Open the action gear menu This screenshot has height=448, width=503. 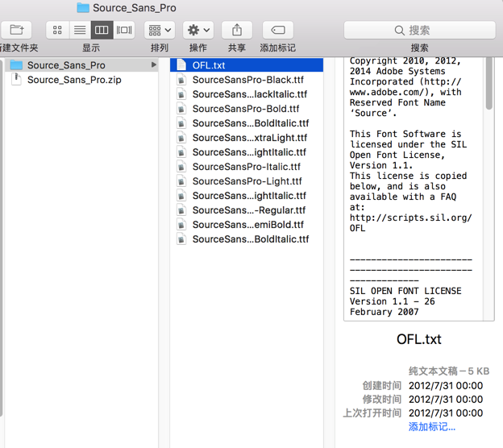[198, 30]
